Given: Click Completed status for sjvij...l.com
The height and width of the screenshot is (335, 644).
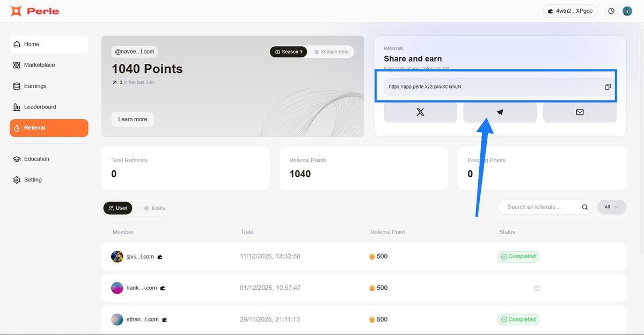Looking at the screenshot, I should [518, 257].
